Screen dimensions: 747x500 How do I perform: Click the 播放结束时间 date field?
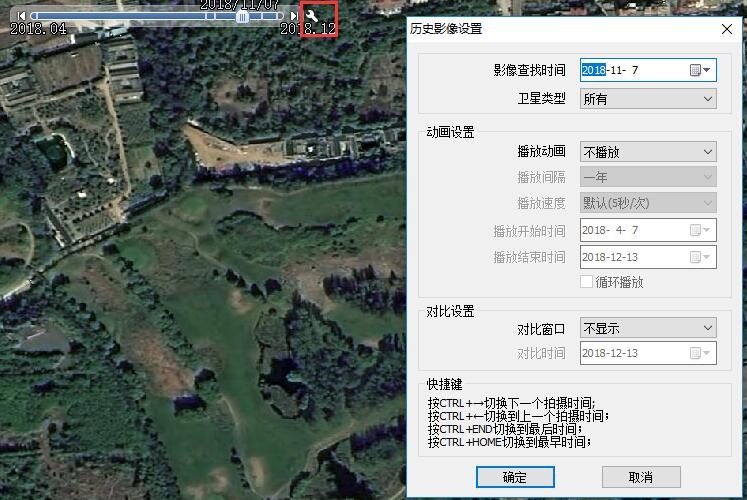pyautogui.click(x=648, y=257)
